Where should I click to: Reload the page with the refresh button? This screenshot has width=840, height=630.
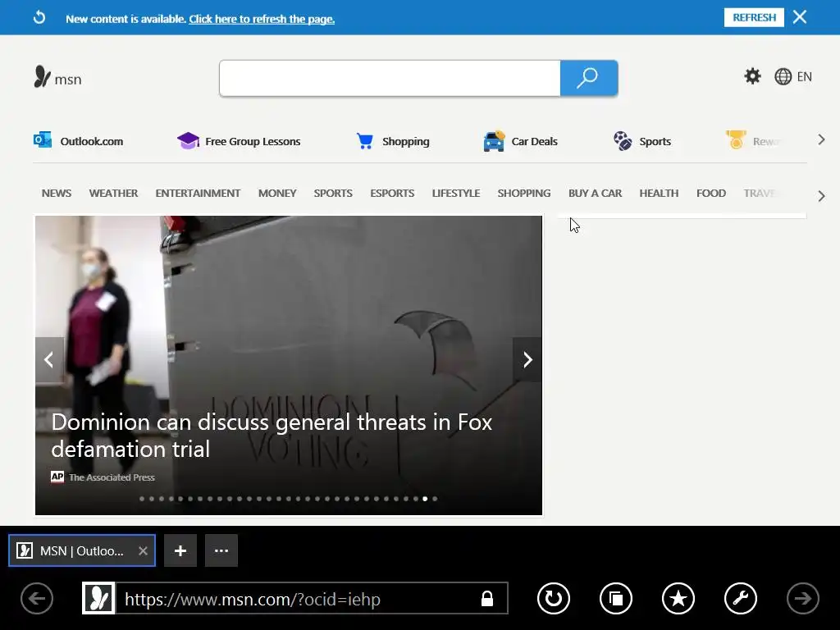554,598
